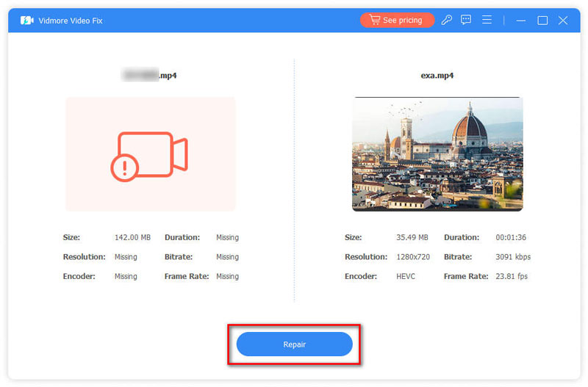Click the HEVC encoder value
This screenshot has width=588, height=387.
click(x=406, y=276)
